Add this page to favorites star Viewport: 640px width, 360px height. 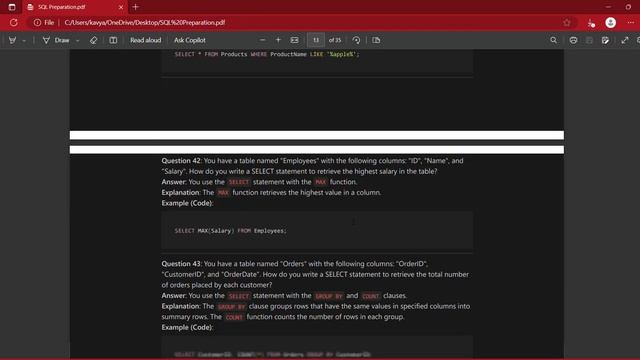click(x=567, y=23)
